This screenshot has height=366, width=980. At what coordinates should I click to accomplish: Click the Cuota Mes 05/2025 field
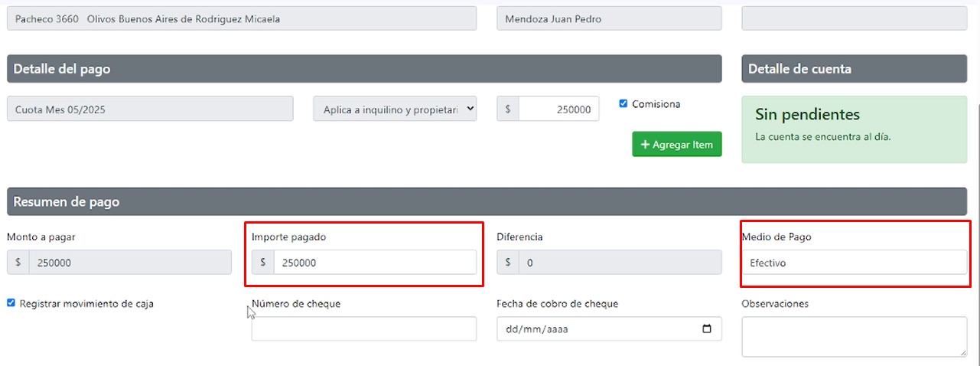click(x=150, y=109)
